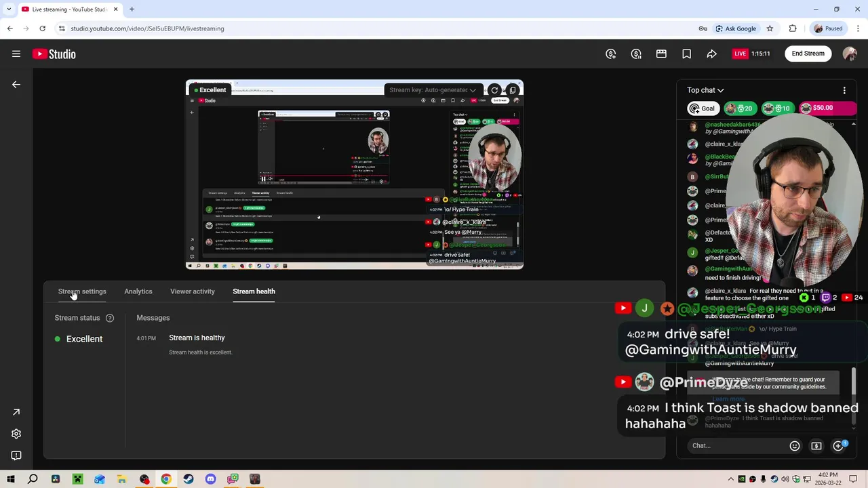
Task: Open the sidebar settings gear
Action: click(16, 434)
